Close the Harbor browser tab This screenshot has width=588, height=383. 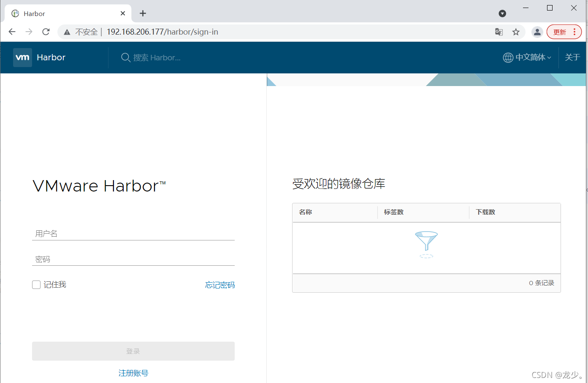pos(123,13)
